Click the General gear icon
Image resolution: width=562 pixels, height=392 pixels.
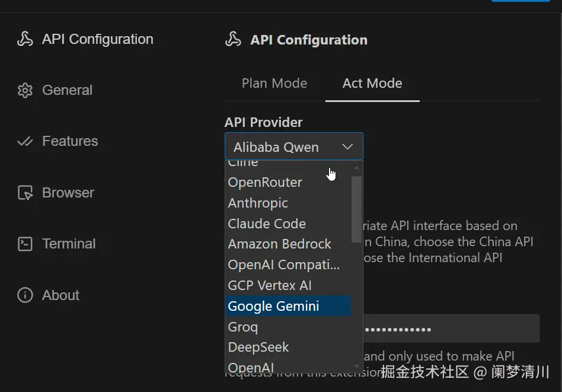pos(25,90)
